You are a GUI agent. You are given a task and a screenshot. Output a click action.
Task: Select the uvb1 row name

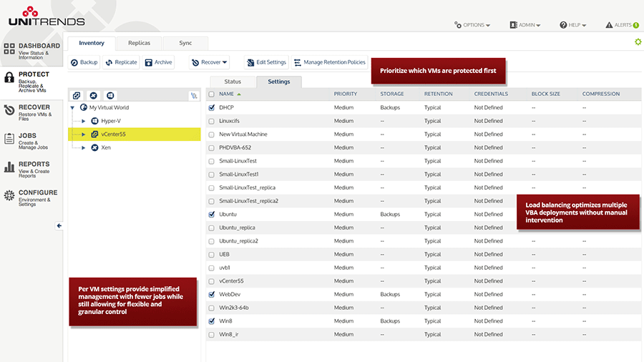click(x=225, y=268)
